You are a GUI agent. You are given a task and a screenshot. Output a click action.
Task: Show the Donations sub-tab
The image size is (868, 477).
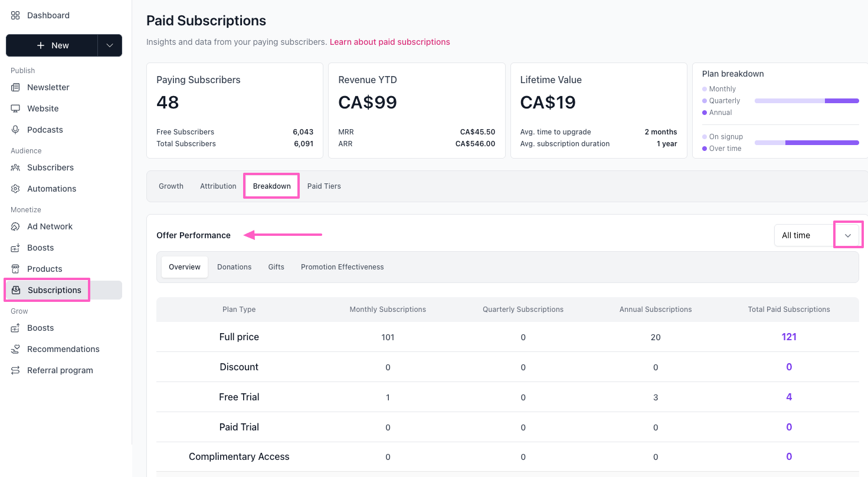point(234,267)
